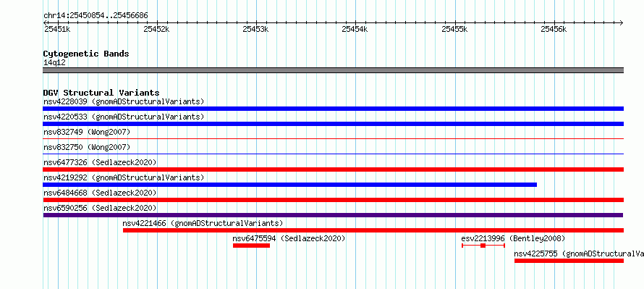Click the thin blue line for nsv832750
The width and height of the screenshot is (644, 289).
333,154
